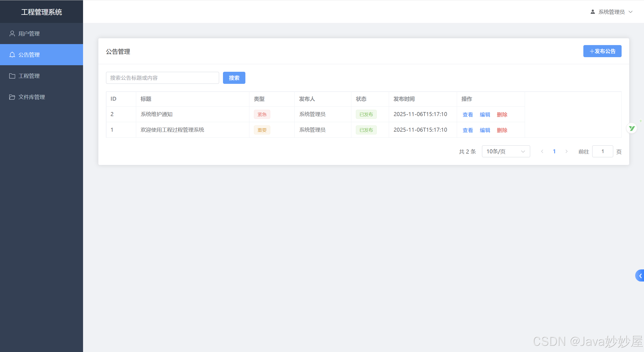Focus the 搜索公告标题或内容 search field
The width and height of the screenshot is (644, 352).
163,78
